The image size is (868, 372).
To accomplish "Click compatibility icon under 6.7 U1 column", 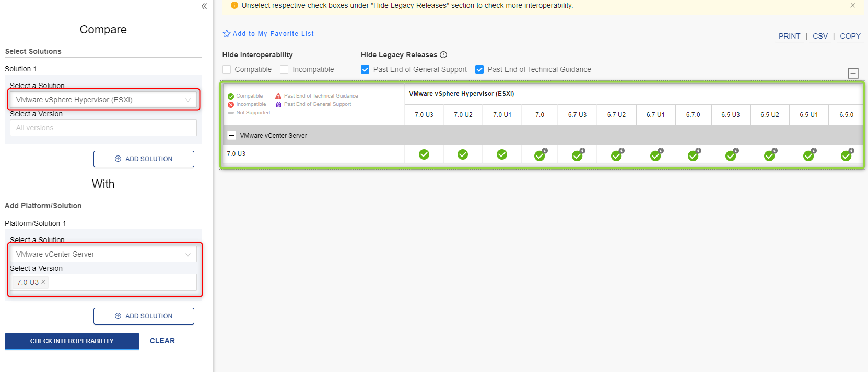I will click(x=656, y=155).
